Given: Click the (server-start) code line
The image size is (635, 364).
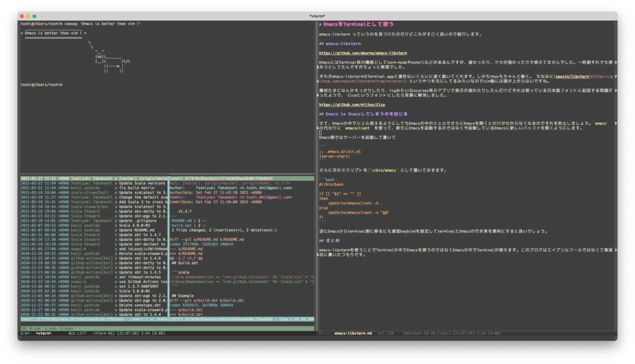Looking at the screenshot, I should click(334, 157).
